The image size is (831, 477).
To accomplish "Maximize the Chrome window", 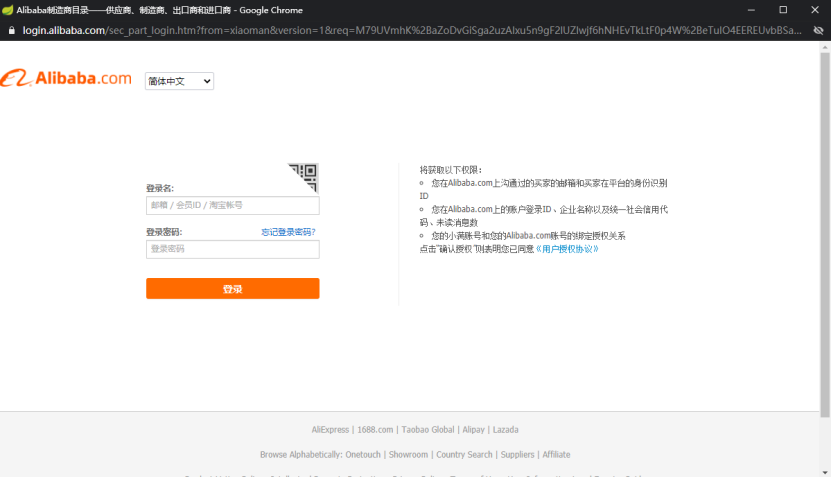I will coord(783,10).
